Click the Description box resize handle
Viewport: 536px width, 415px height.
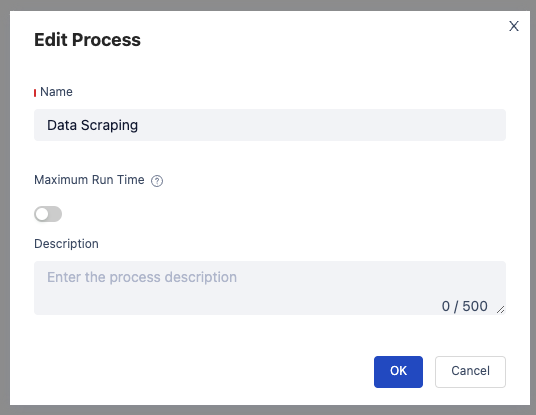500,310
